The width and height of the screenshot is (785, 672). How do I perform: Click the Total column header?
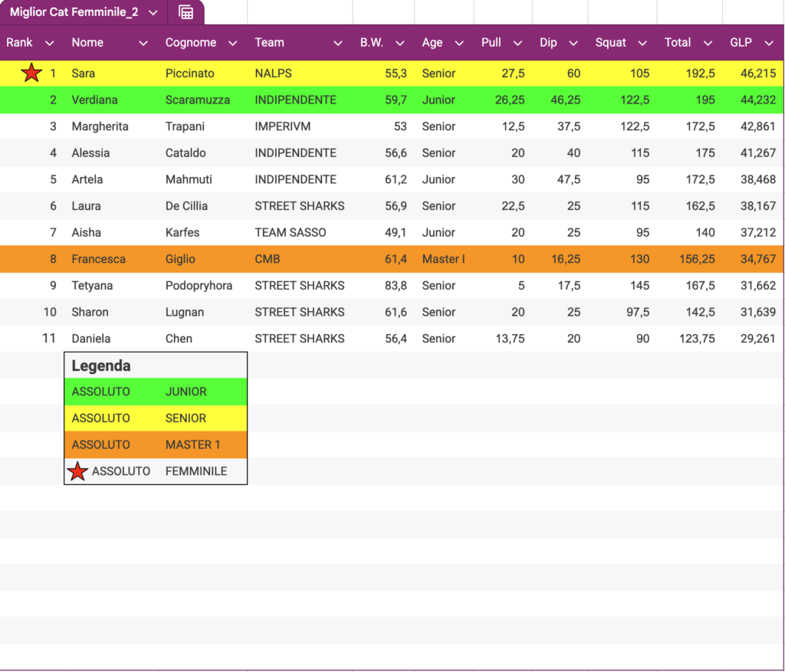tap(678, 43)
